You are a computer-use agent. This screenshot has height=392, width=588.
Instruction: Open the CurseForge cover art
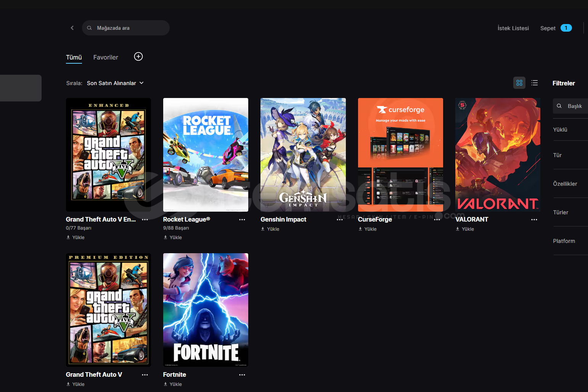(x=400, y=155)
